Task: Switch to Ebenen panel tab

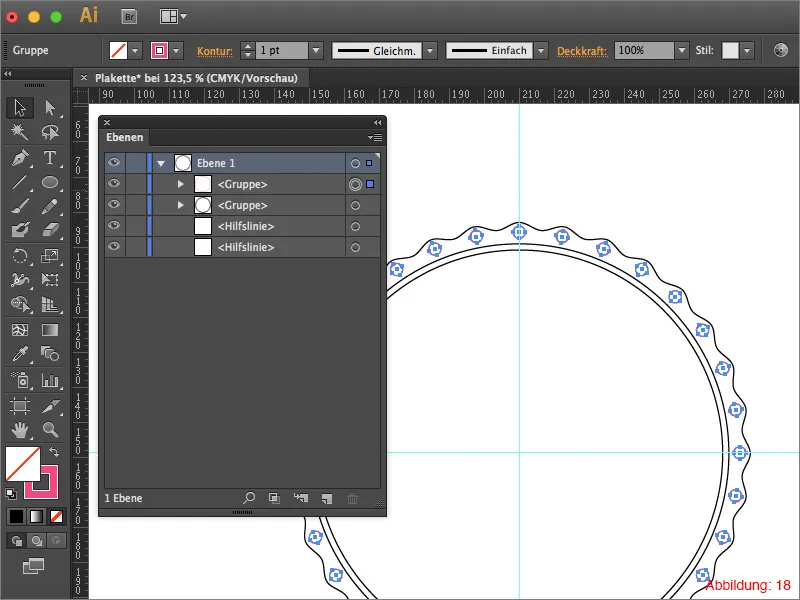Action: pyautogui.click(x=124, y=137)
